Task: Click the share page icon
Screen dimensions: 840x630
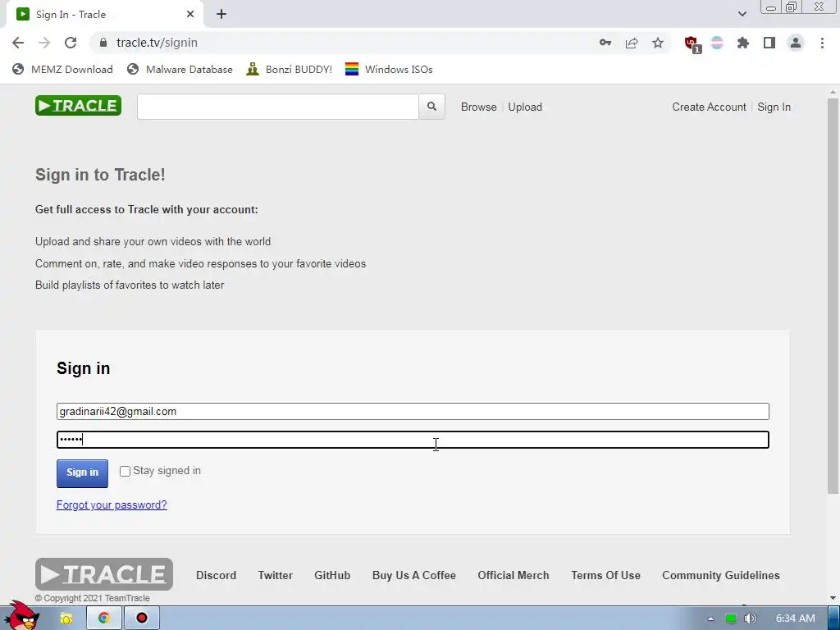Action: point(632,43)
